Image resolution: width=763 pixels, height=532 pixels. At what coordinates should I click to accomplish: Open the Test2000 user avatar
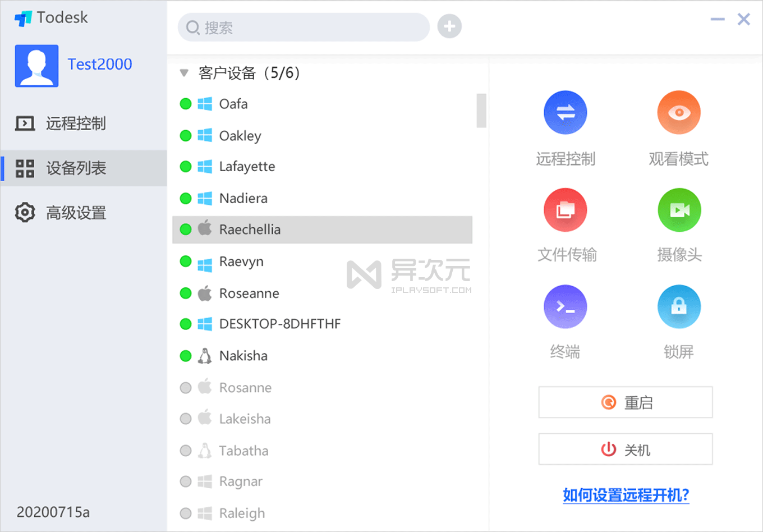36,66
